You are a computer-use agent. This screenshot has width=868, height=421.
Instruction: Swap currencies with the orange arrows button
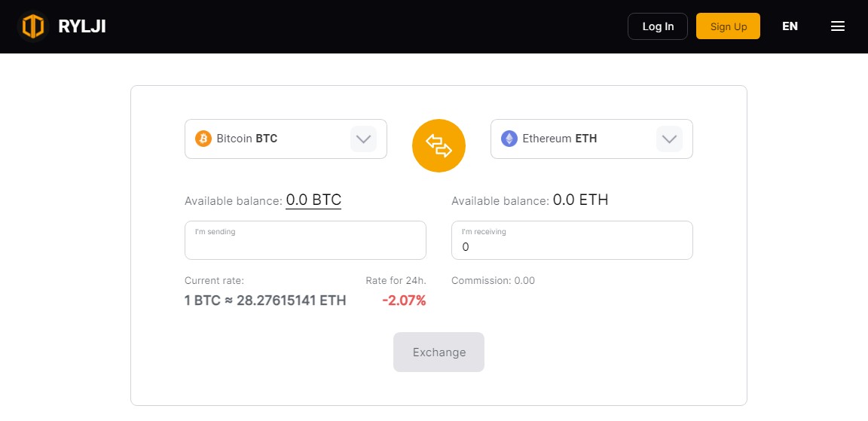coord(439,145)
